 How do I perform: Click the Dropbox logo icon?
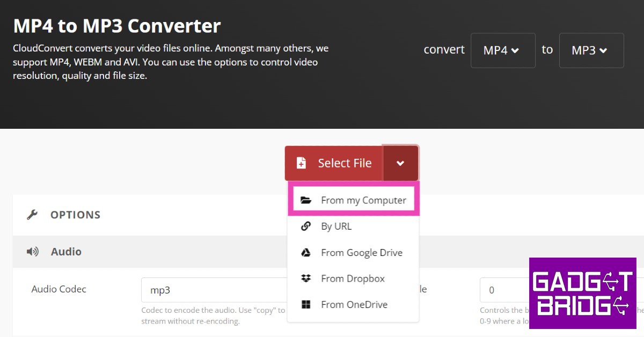click(306, 279)
